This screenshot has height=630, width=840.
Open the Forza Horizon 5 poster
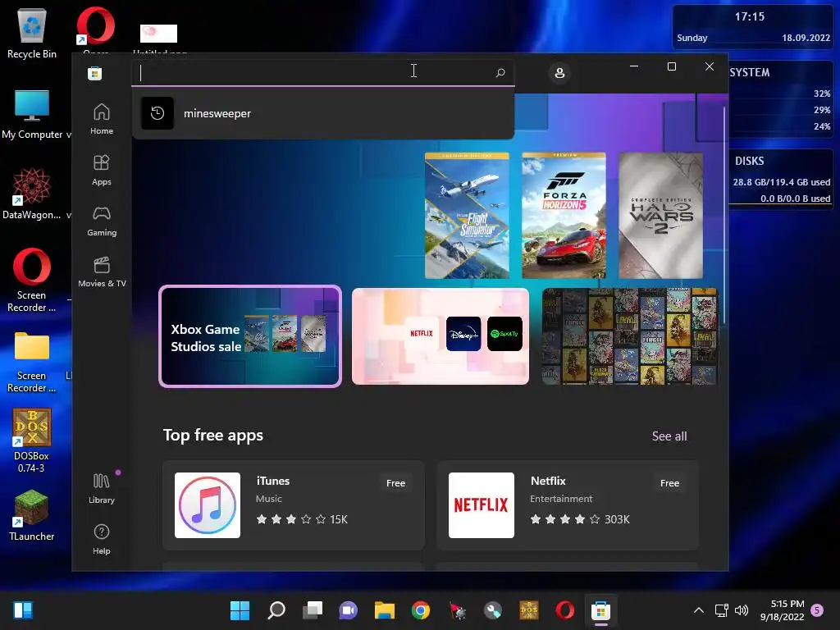click(x=564, y=216)
